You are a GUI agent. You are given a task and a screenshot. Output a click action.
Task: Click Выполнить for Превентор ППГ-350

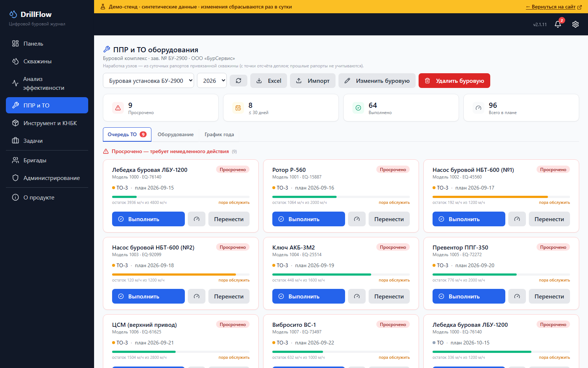(469, 296)
